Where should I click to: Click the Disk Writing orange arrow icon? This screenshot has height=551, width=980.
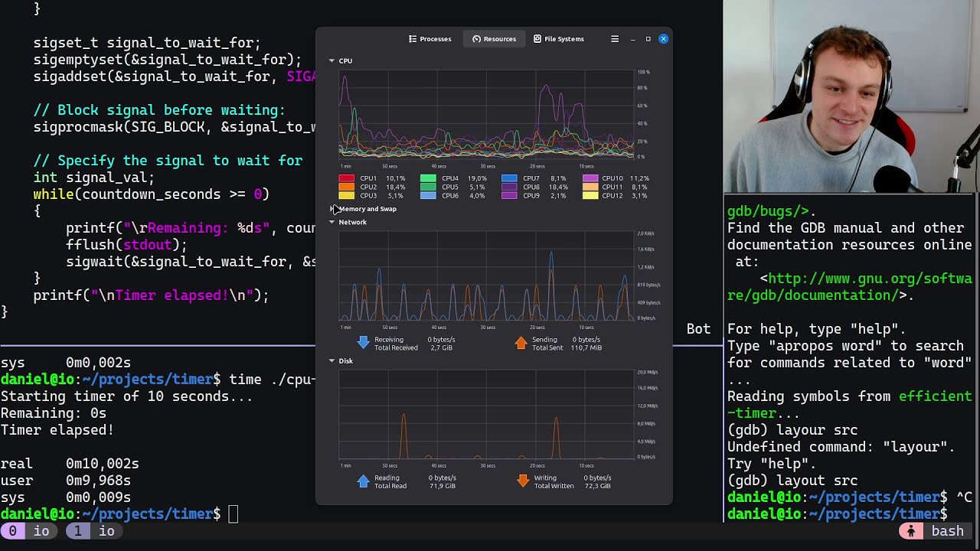click(x=523, y=481)
